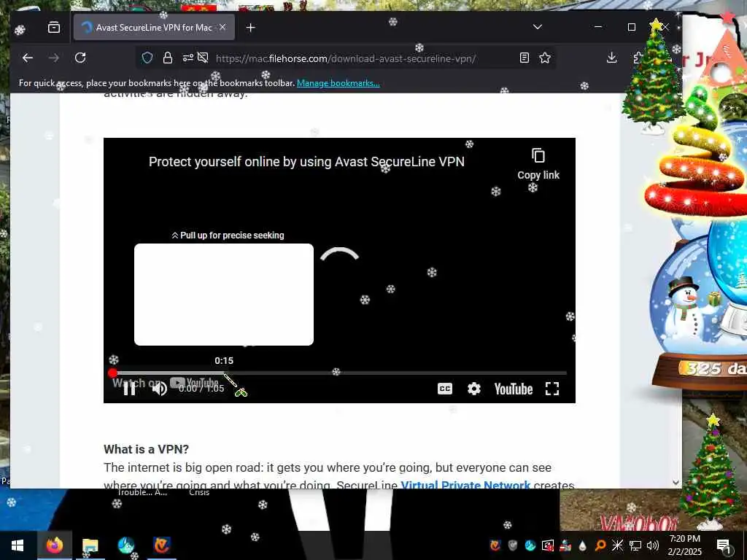Click the water drop tray icon
This screenshot has width=747, height=560.
(x=582, y=545)
